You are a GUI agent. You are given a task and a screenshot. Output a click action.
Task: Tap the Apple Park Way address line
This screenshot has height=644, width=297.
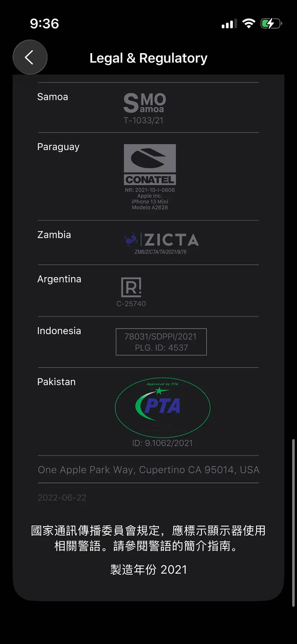pos(148,470)
